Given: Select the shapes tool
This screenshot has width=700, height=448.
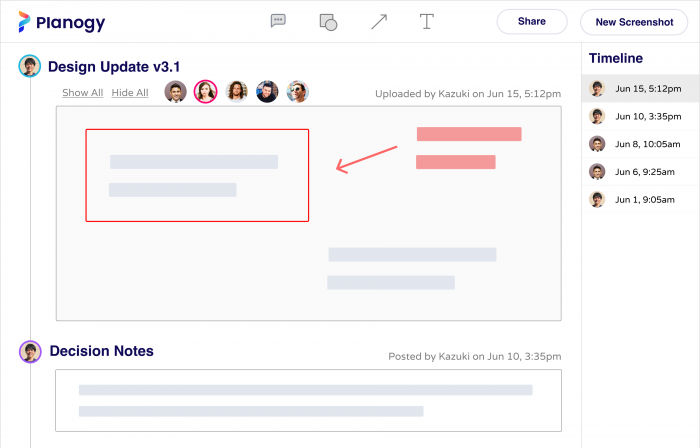Looking at the screenshot, I should tap(328, 22).
